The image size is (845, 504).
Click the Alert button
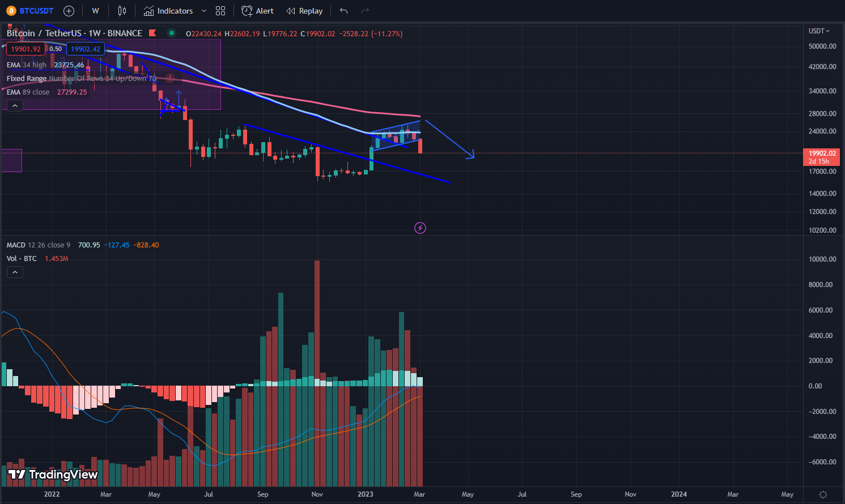tap(258, 11)
